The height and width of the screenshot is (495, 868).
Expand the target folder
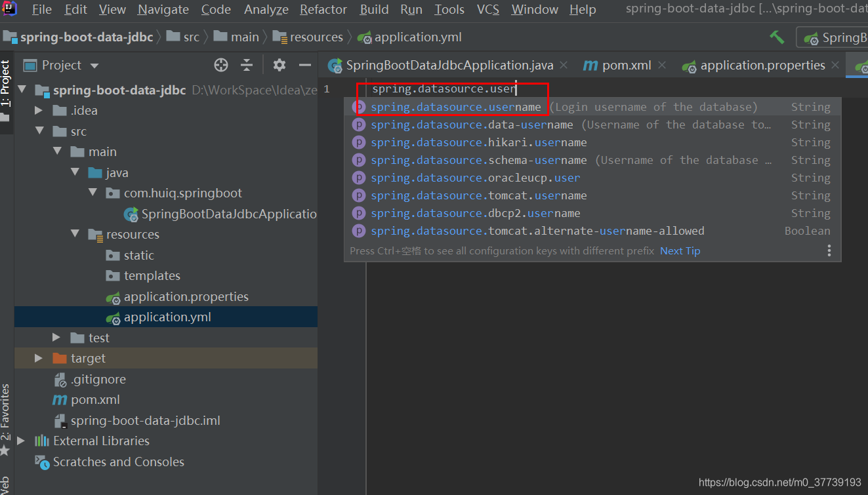click(x=39, y=358)
